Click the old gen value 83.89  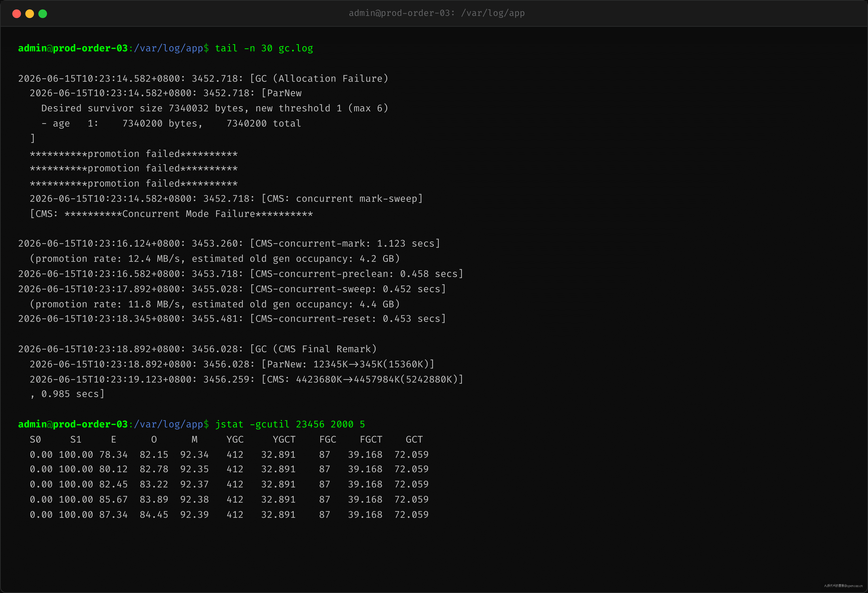coord(154,500)
